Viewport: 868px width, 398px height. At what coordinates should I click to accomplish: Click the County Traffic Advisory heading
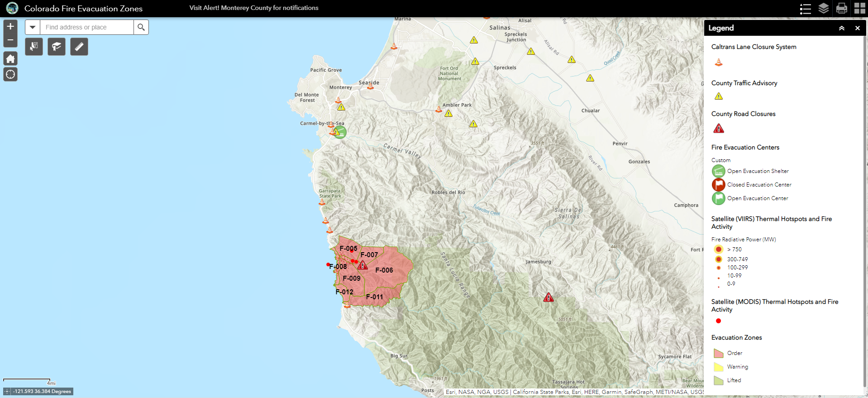coord(744,83)
